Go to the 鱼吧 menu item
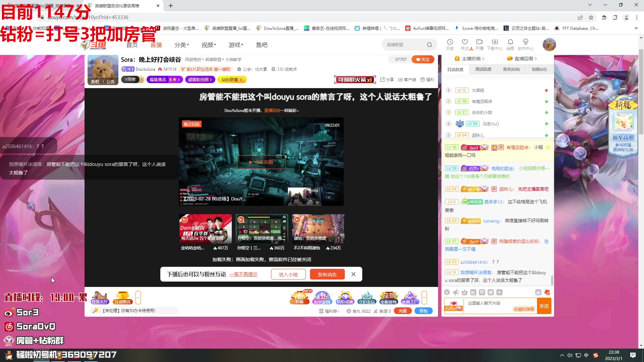 (262, 45)
